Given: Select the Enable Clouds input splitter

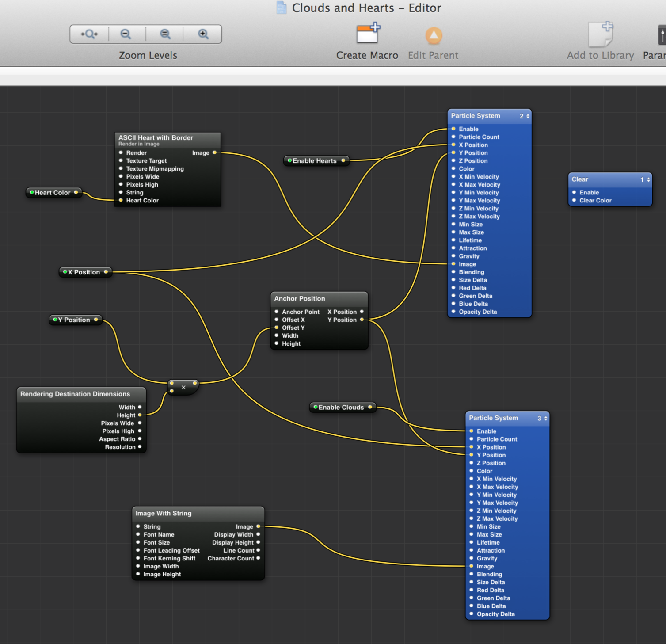Looking at the screenshot, I should [x=343, y=408].
